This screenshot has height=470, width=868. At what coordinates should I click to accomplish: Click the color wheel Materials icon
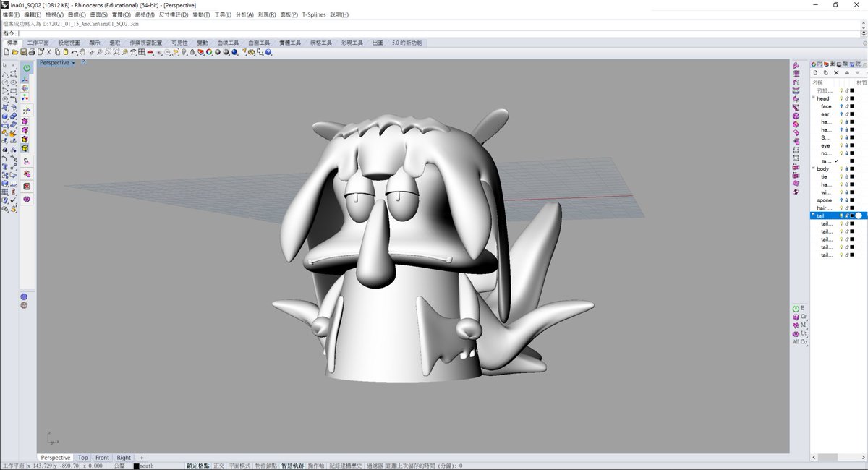click(208, 52)
